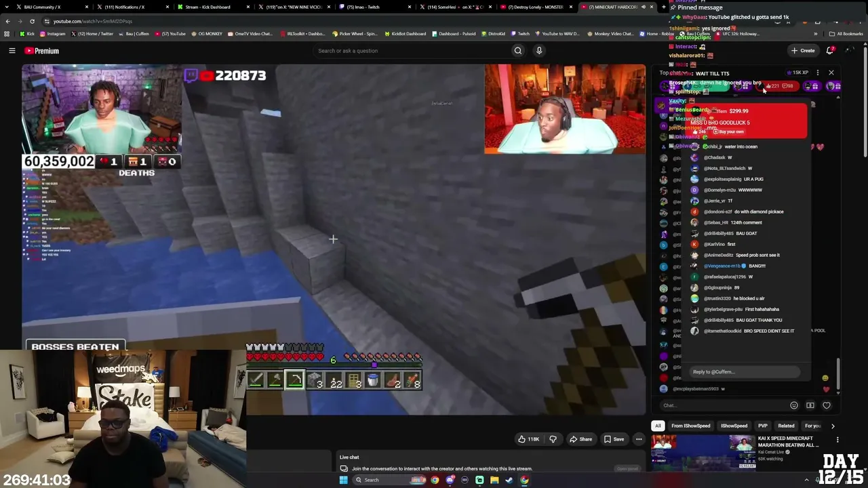
Task: Click the browser address bar URL
Action: (92, 21)
